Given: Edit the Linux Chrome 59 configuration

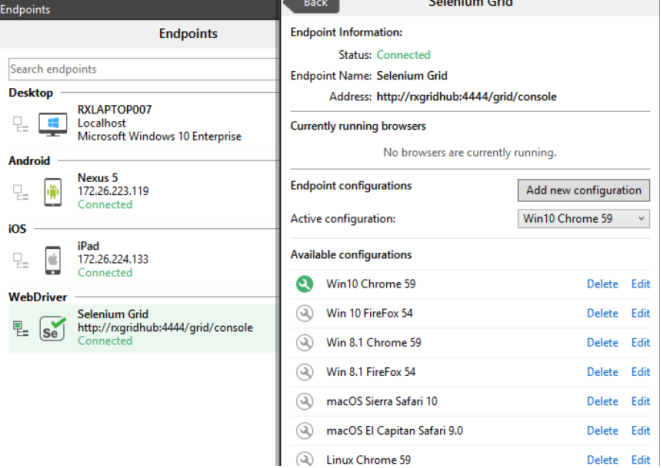Looking at the screenshot, I should (x=640, y=460).
